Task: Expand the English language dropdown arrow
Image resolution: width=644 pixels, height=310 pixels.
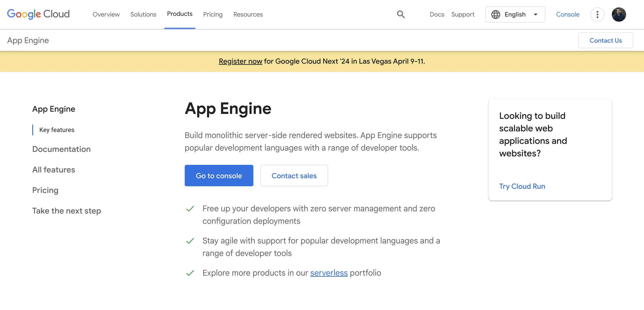Action: [536, 15]
